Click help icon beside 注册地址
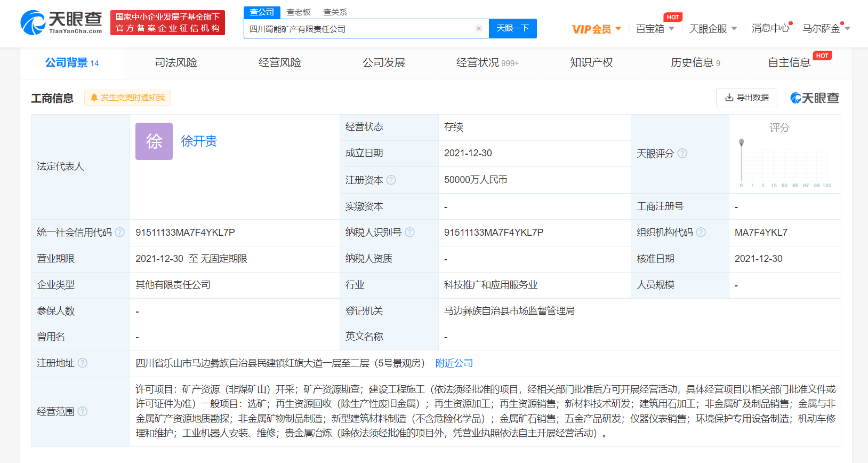This screenshot has height=463, width=868. pos(83,363)
